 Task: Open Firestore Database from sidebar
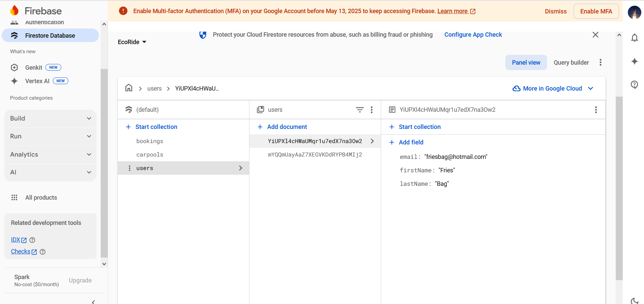[x=50, y=35]
